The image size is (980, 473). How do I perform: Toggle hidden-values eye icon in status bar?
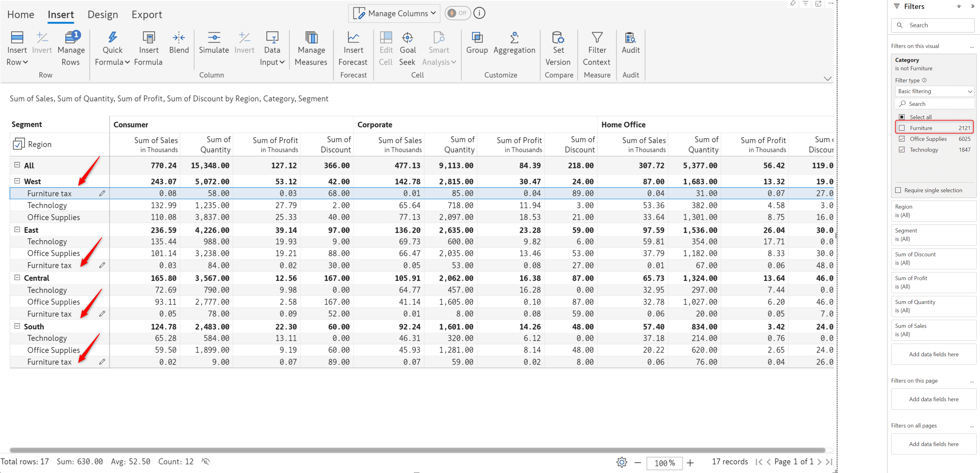pos(205,462)
